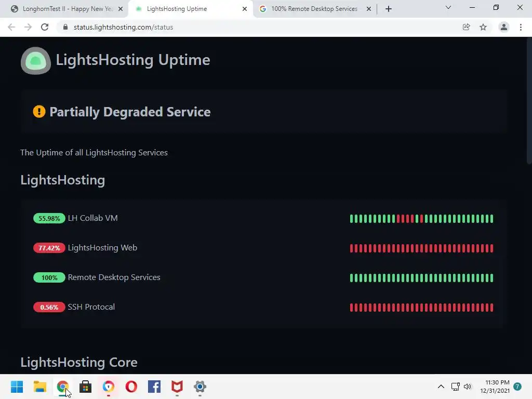Click the network status tray icon
532x399 pixels.
point(455,387)
